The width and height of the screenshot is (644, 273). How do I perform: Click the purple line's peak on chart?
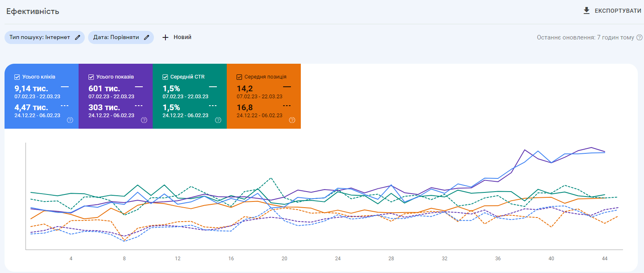(591, 148)
